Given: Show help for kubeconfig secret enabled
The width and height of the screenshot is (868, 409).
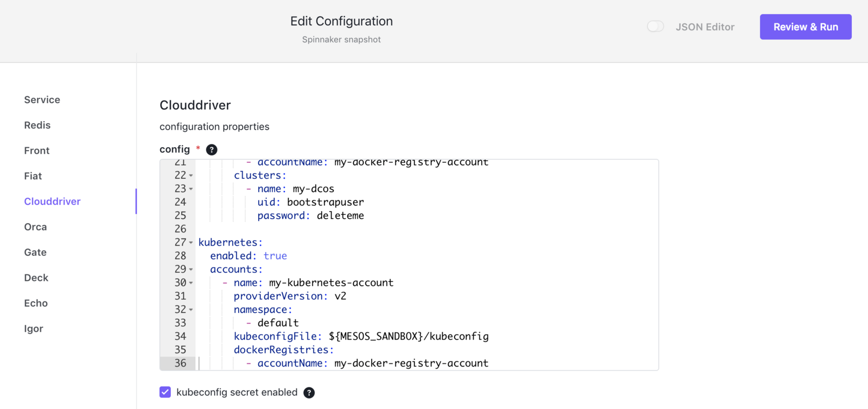Looking at the screenshot, I should tap(309, 393).
